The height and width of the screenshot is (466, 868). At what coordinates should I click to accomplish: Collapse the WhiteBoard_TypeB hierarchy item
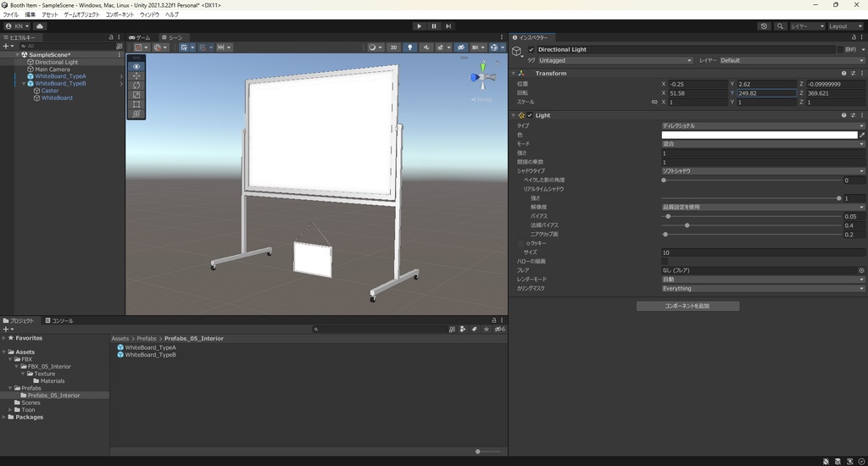click(x=24, y=84)
